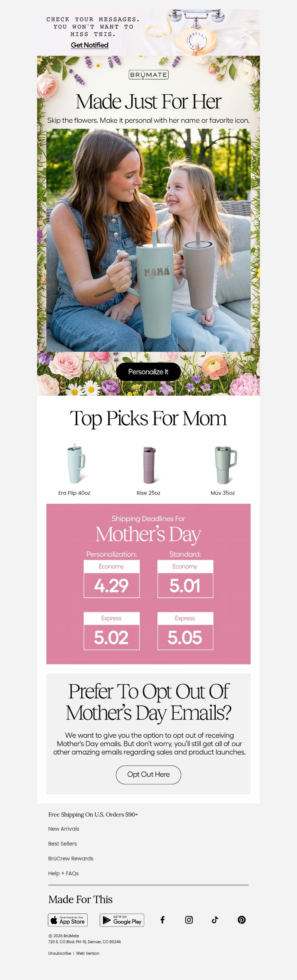Click the mother and daughter hero photo
This screenshot has height=980, width=297.
tap(148, 240)
